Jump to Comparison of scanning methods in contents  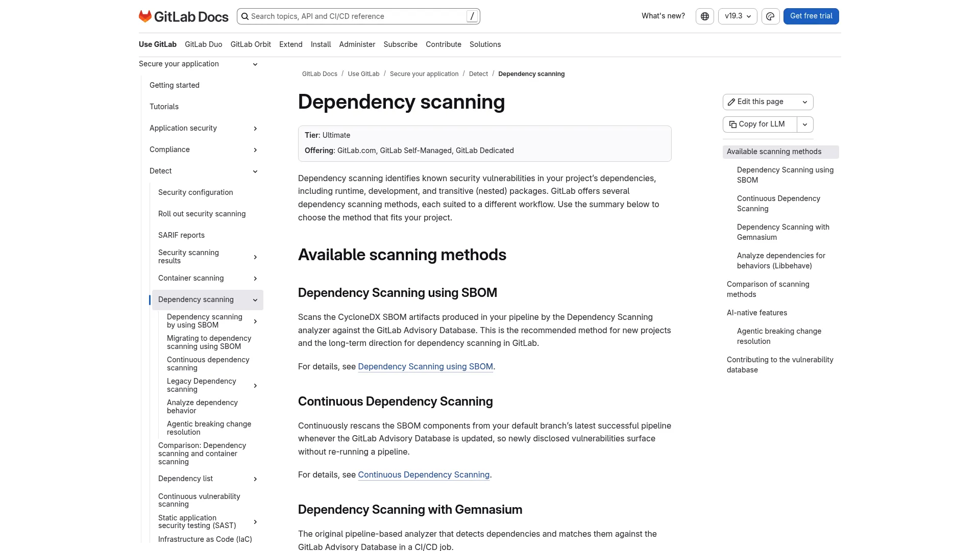point(768,289)
